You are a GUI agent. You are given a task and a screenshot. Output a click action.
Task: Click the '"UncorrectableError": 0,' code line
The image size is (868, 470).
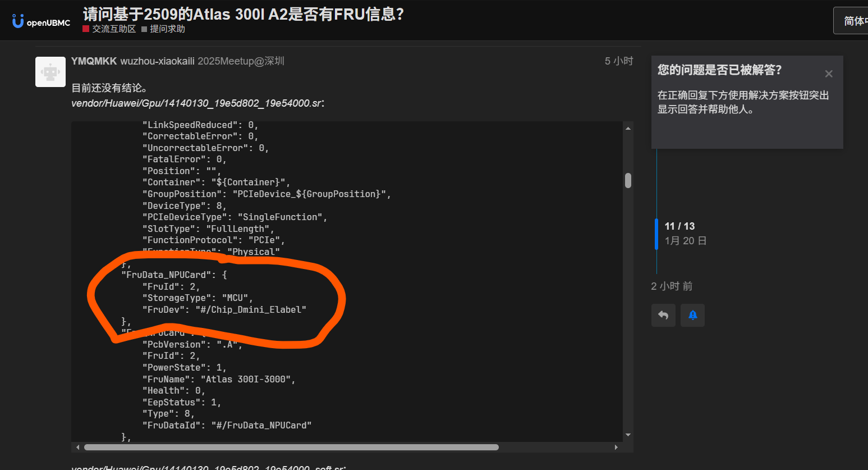point(206,148)
